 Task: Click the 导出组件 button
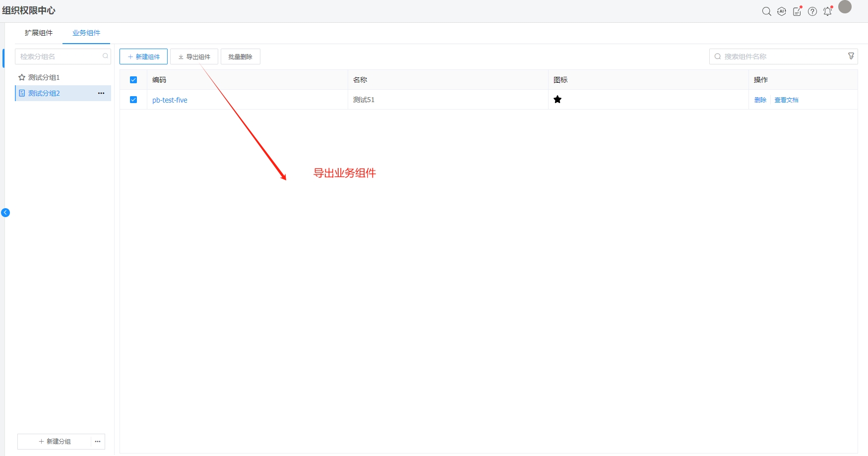tap(194, 57)
